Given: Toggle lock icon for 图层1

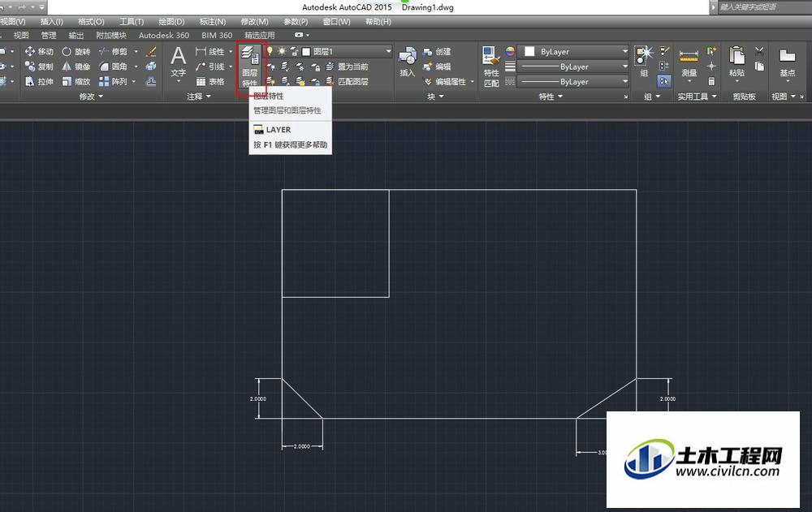Looking at the screenshot, I should [294, 51].
